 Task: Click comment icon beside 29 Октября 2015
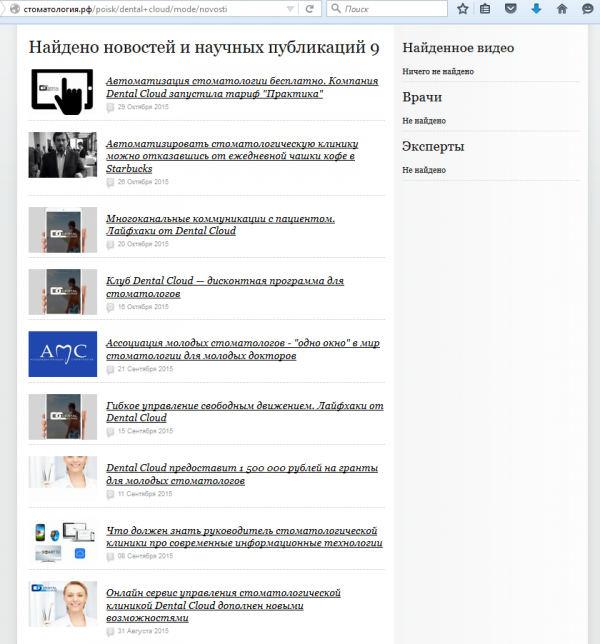(x=110, y=108)
